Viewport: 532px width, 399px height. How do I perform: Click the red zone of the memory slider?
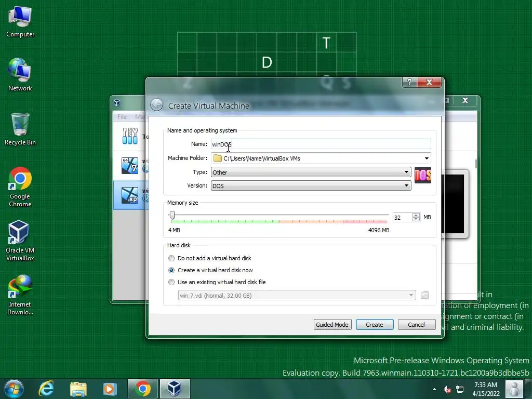(365, 221)
